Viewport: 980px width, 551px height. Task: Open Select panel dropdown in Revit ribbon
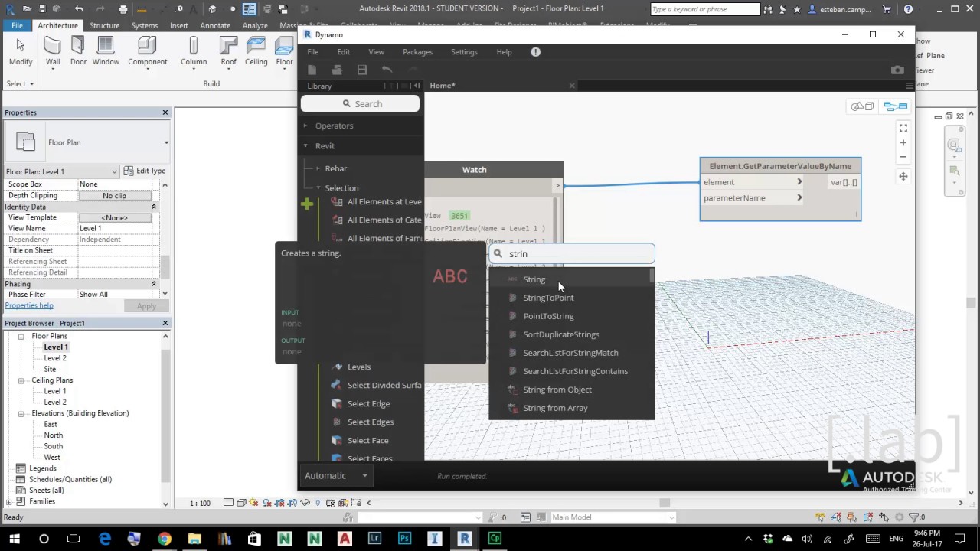[x=21, y=83]
